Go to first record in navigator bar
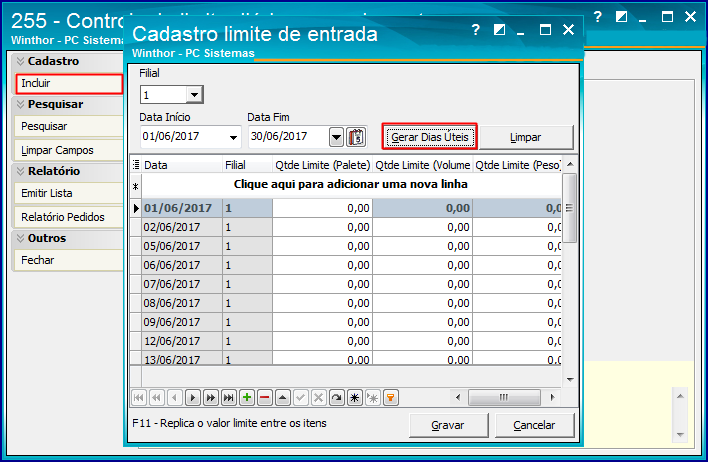 point(139,398)
